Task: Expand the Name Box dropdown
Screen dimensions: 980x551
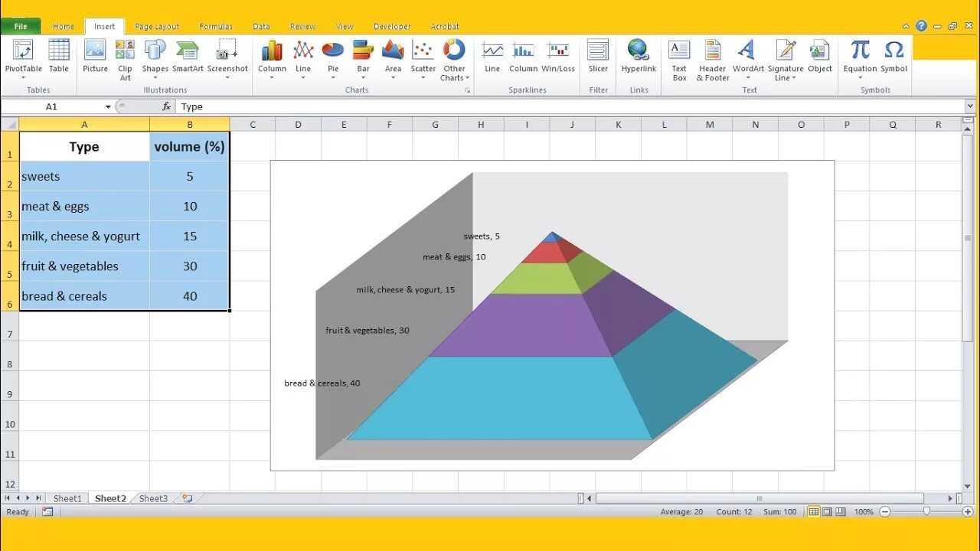Action: pyautogui.click(x=108, y=106)
